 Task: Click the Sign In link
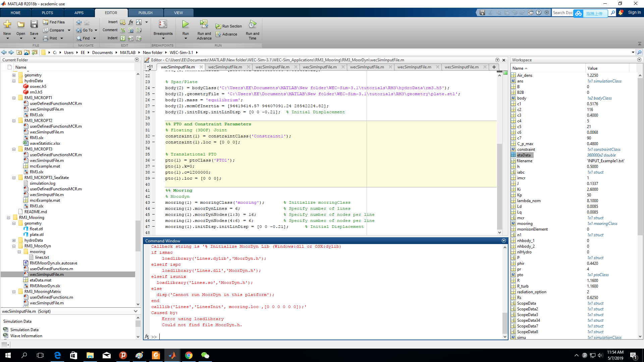634,12
